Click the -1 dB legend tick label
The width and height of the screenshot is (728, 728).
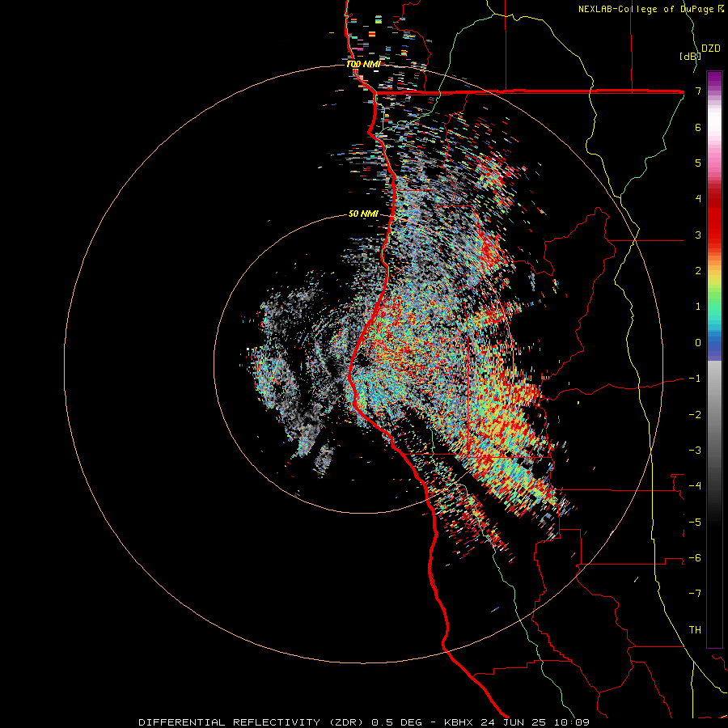pos(695,379)
